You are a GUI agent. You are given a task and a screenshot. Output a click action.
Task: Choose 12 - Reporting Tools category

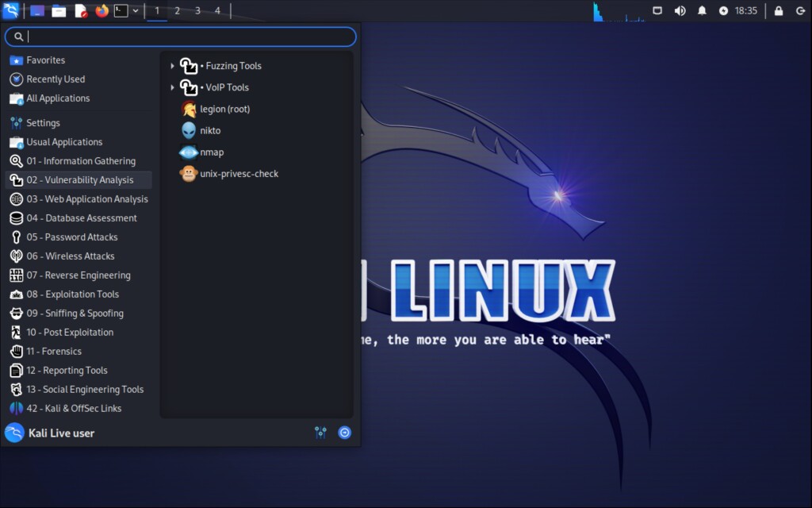click(79, 371)
